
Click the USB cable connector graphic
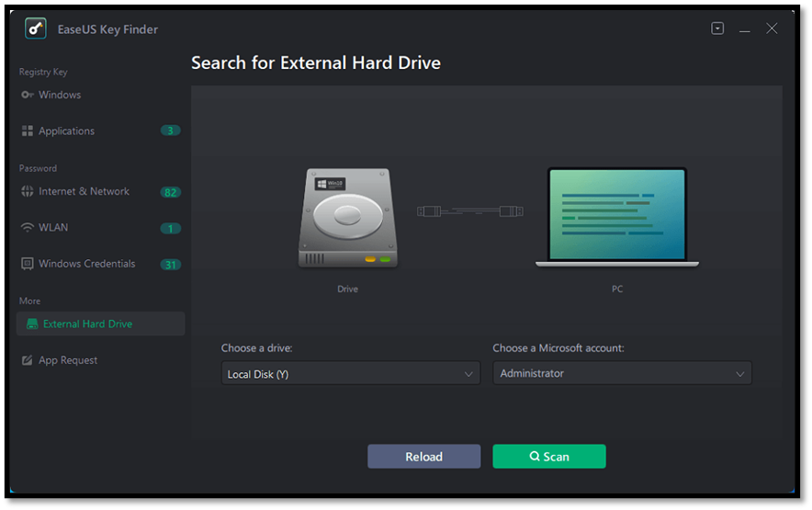point(470,211)
